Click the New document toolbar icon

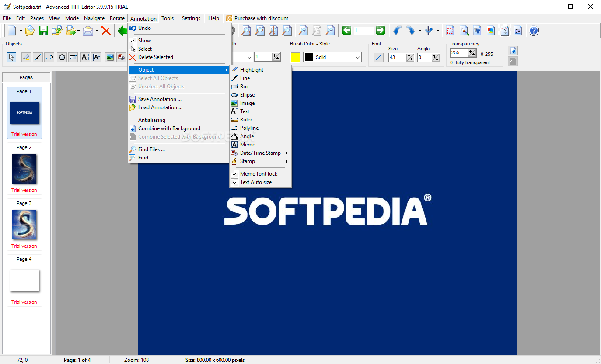coord(12,31)
